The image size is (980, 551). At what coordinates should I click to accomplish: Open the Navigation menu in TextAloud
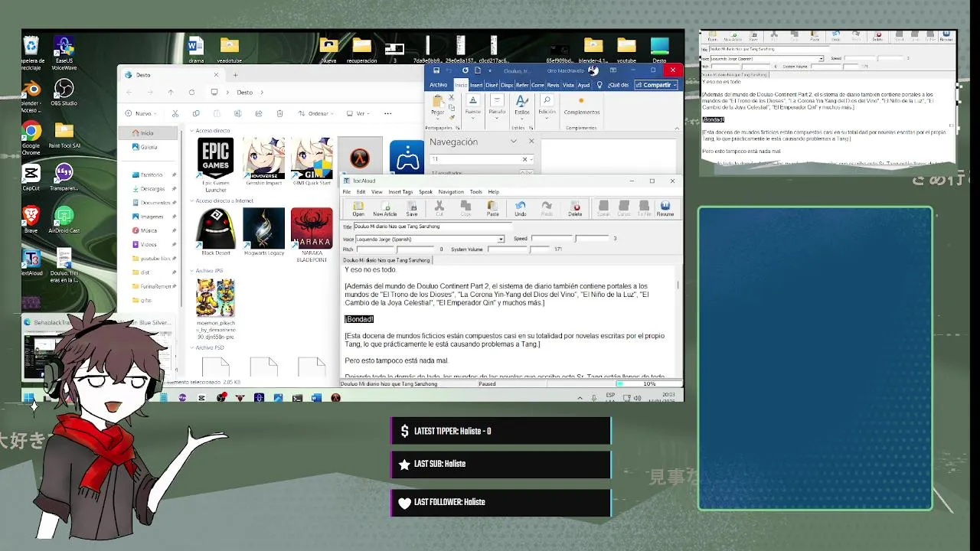(x=451, y=192)
